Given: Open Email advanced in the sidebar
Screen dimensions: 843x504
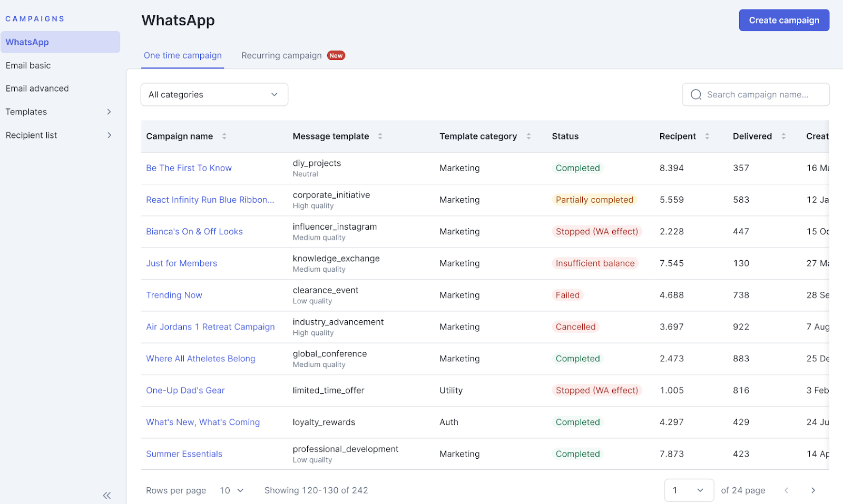Looking at the screenshot, I should (x=37, y=88).
